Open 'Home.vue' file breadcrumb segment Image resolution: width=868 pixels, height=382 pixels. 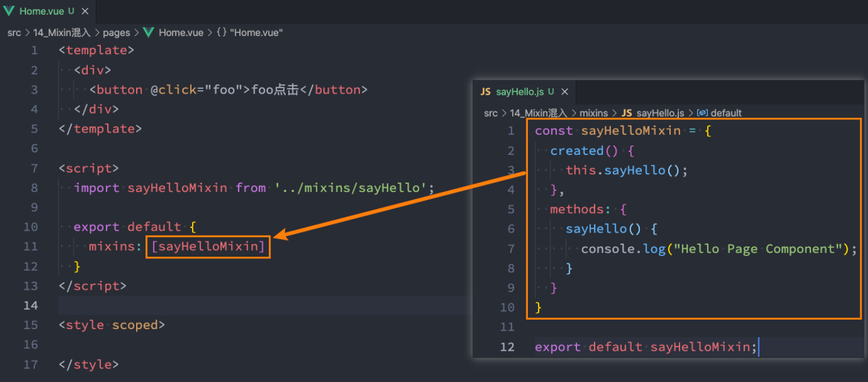point(181,33)
